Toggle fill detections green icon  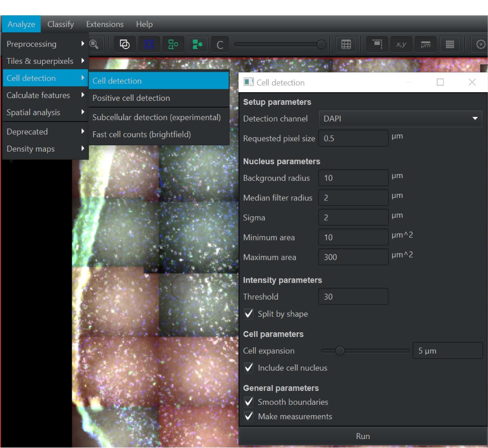197,44
